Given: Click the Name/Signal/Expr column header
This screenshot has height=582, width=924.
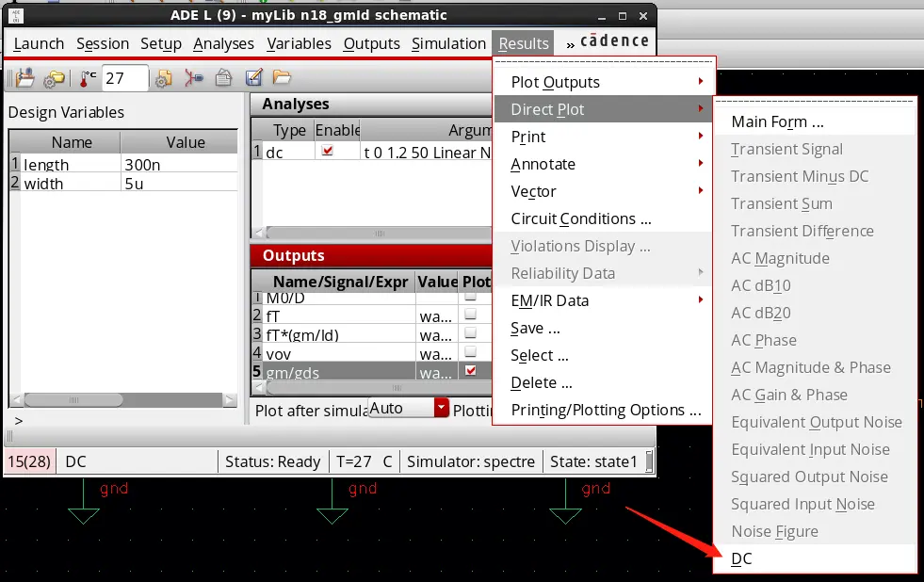Looking at the screenshot, I should pyautogui.click(x=339, y=282).
